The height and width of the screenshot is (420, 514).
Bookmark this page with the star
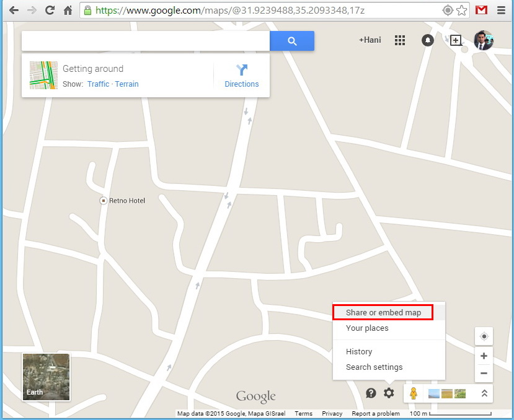[461, 11]
